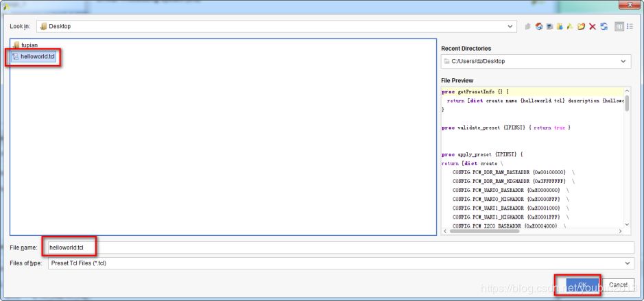Click the CONFIG.PCW_UART1_HIGHADDR line
The image size is (644, 301).
[x=512, y=217]
